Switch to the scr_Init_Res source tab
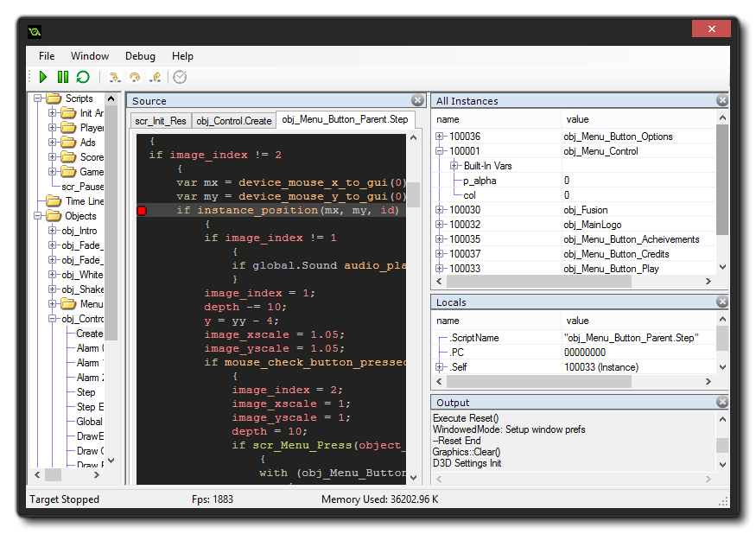The height and width of the screenshot is (534, 756). pos(160,121)
